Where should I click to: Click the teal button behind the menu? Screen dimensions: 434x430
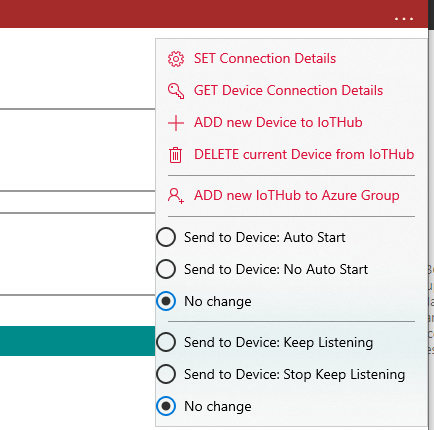(x=78, y=341)
